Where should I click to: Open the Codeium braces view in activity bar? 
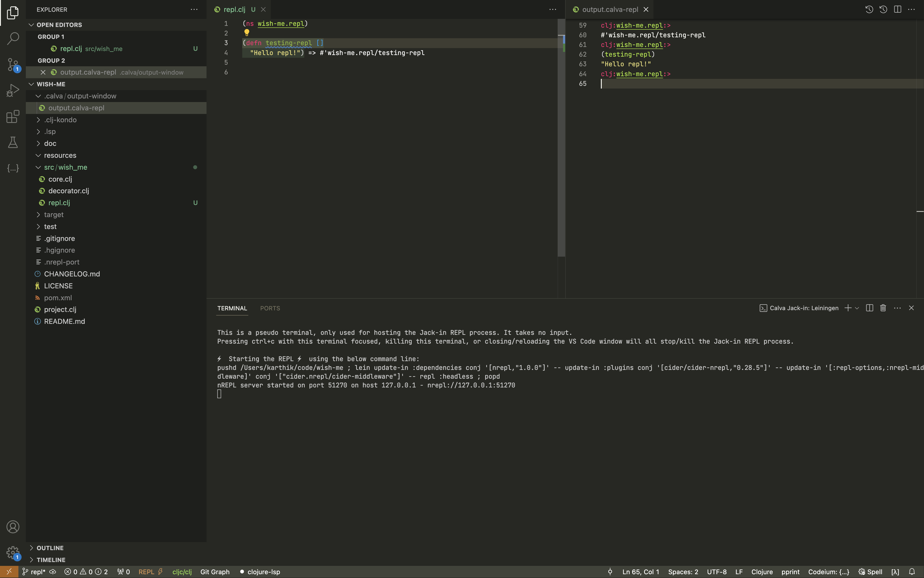[13, 168]
